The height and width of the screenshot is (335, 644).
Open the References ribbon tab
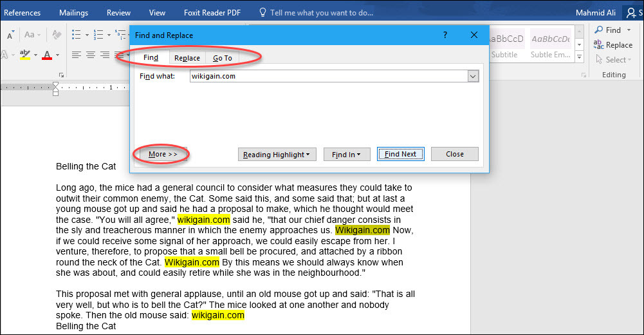click(x=22, y=13)
